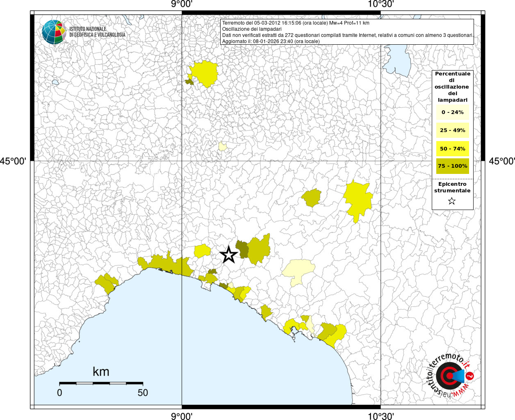Click the pale yellow municipality just above the 45°00' line
515x420 pixels.
222,146
